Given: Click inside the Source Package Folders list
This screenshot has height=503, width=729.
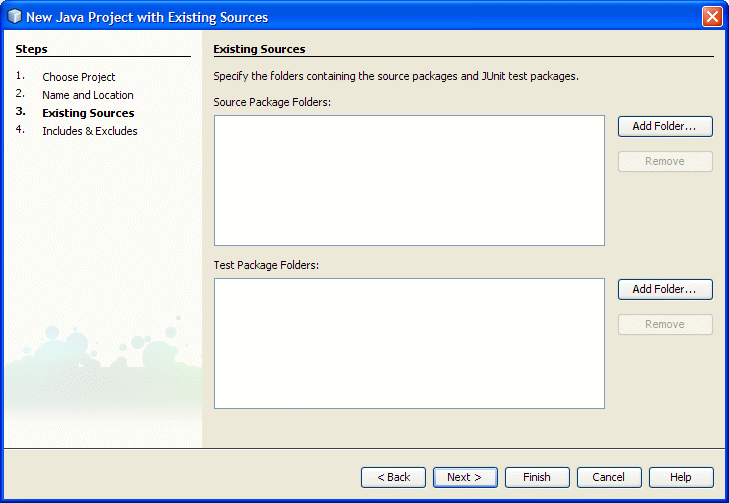Looking at the screenshot, I should pyautogui.click(x=409, y=180).
